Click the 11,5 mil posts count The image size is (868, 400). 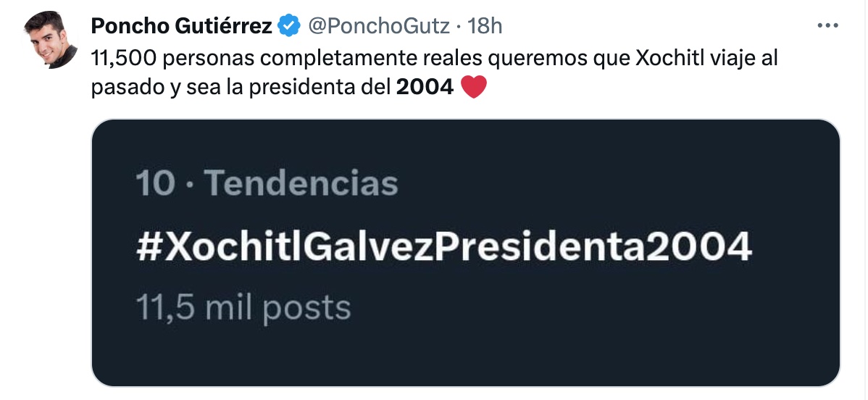[x=243, y=308]
